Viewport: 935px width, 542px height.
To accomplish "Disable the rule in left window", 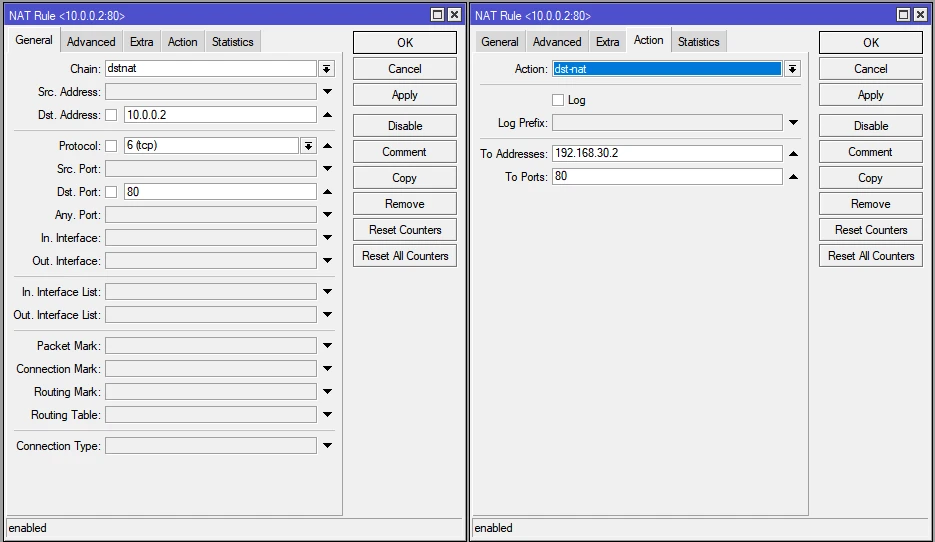I will (x=405, y=126).
